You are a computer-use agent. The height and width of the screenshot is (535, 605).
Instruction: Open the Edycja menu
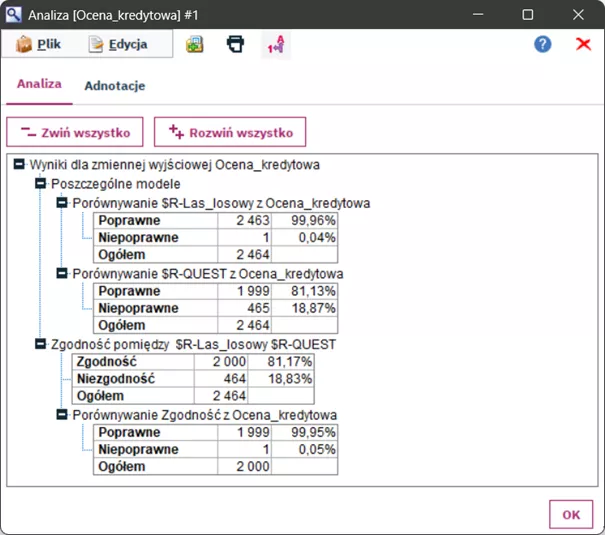click(x=118, y=44)
